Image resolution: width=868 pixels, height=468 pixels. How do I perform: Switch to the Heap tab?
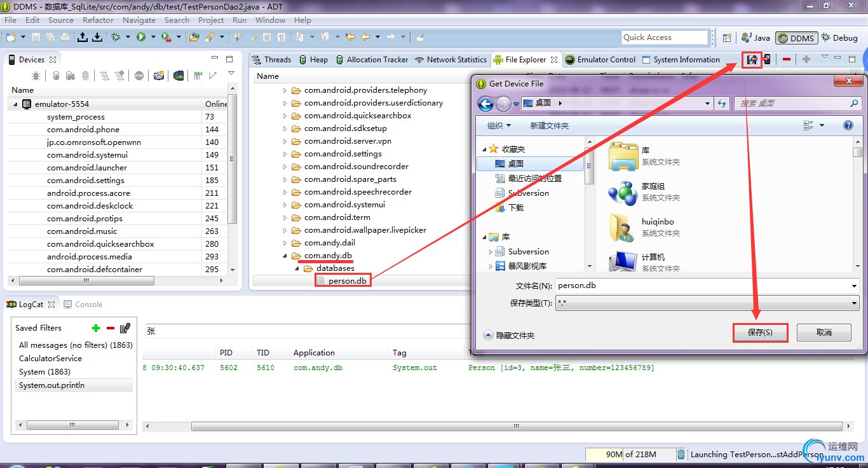click(x=313, y=60)
